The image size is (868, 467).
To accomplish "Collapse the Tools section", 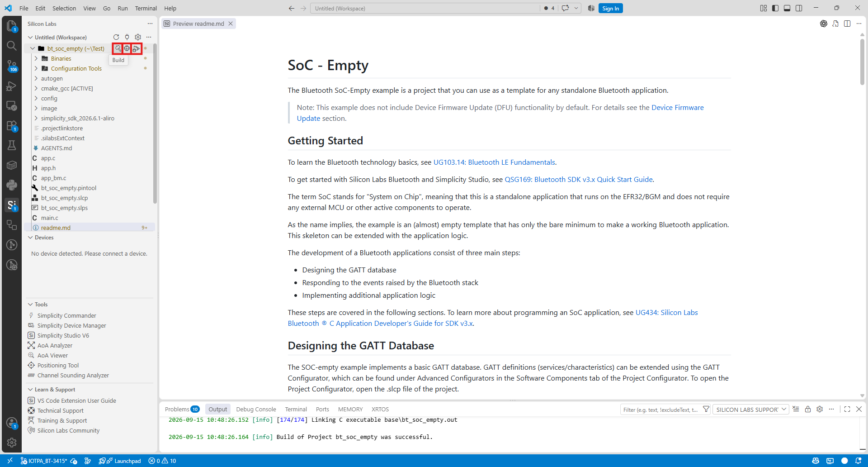I will 30,305.
